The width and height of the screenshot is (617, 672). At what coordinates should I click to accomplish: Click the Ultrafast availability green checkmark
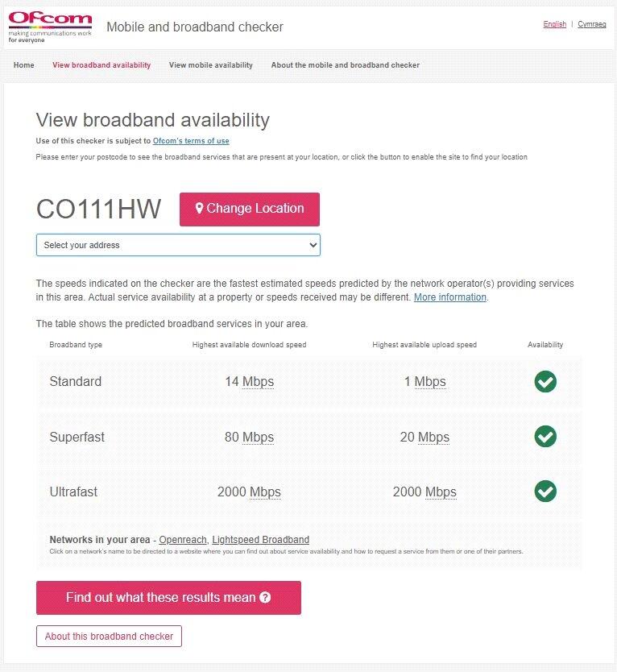[545, 491]
